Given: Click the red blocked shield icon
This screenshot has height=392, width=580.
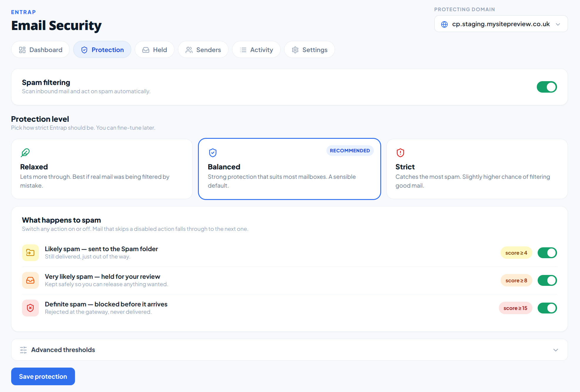Looking at the screenshot, I should [30, 308].
